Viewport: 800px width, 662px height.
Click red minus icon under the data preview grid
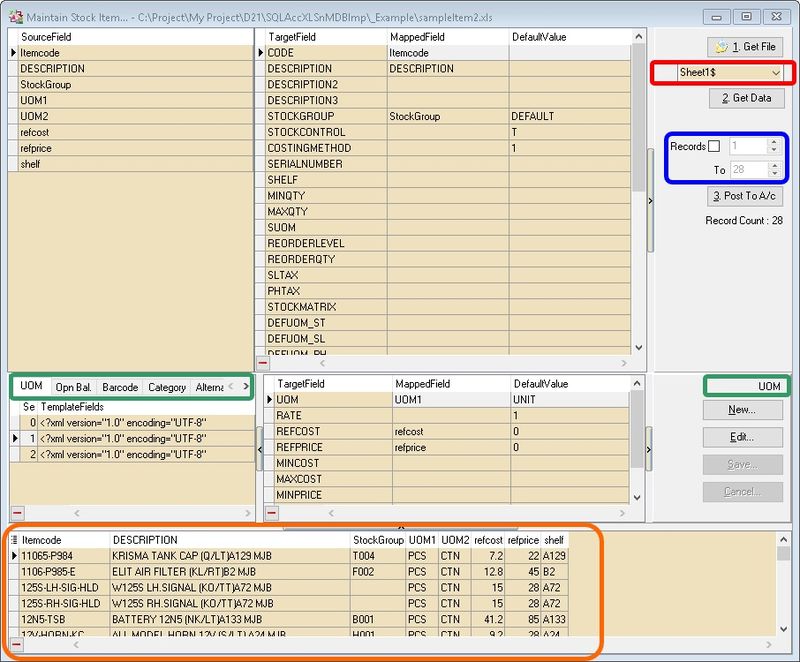16,645
